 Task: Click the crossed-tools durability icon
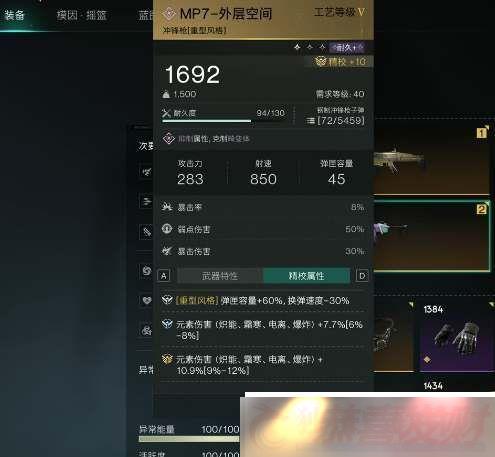(166, 113)
